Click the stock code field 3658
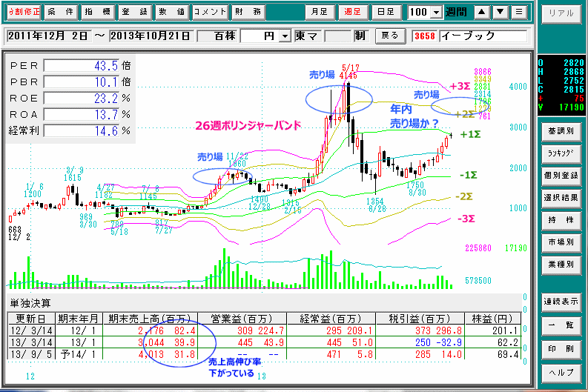This screenshot has height=392, width=588. point(424,36)
